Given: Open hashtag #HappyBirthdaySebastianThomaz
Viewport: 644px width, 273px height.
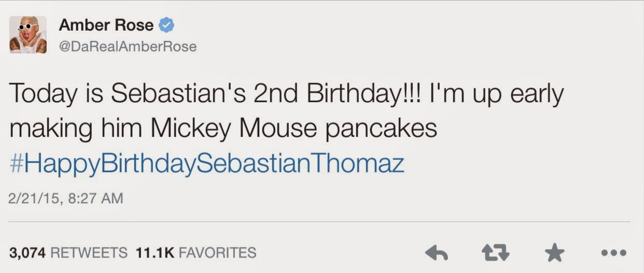Looking at the screenshot, I should 207,165.
